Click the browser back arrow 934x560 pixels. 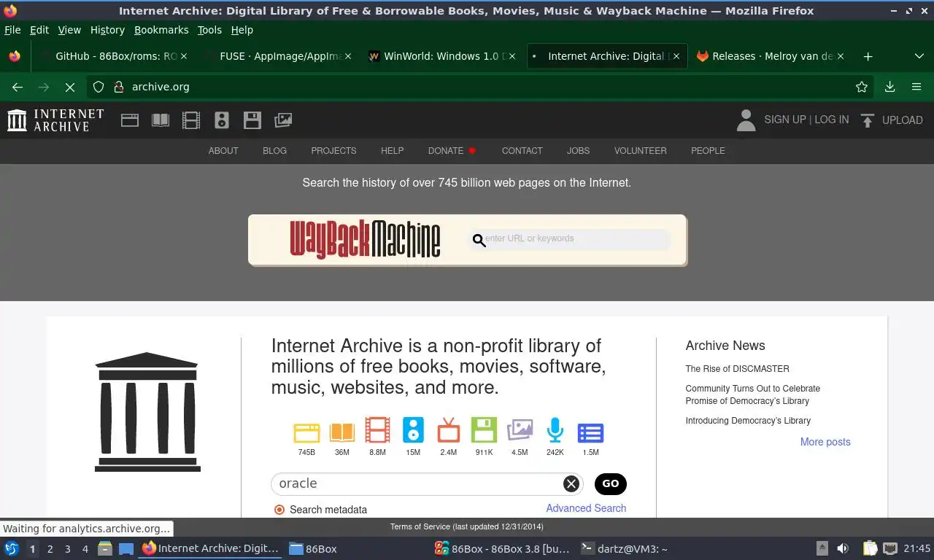coord(18,87)
